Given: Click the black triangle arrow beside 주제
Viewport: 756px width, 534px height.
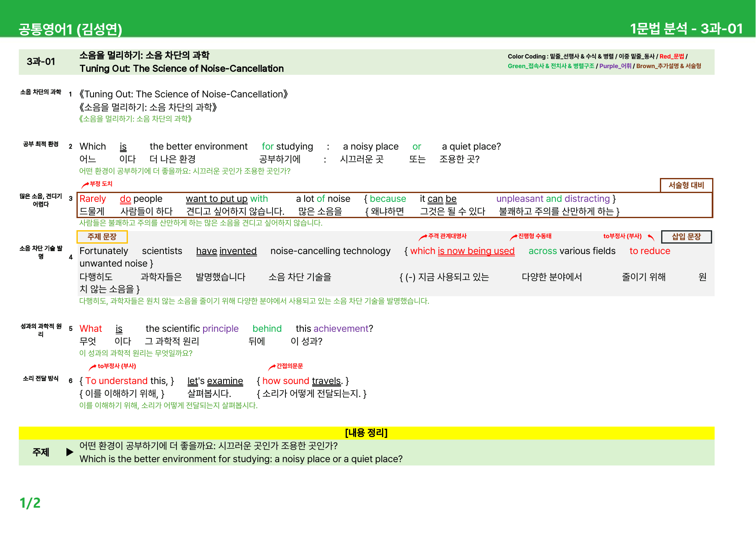Looking at the screenshot, I should tap(70, 452).
